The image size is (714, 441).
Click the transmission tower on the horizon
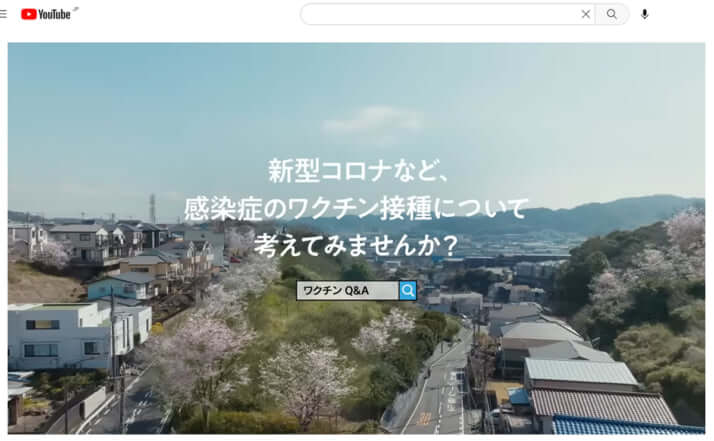[152, 207]
